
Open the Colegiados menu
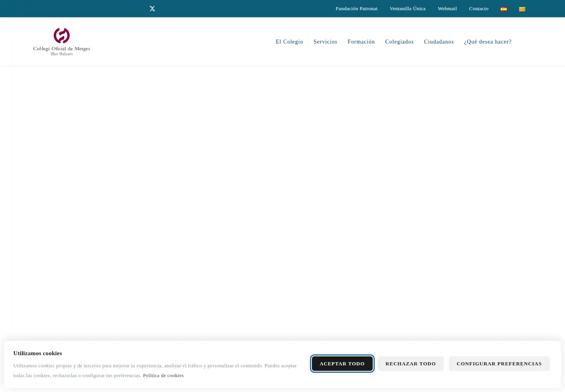(399, 42)
